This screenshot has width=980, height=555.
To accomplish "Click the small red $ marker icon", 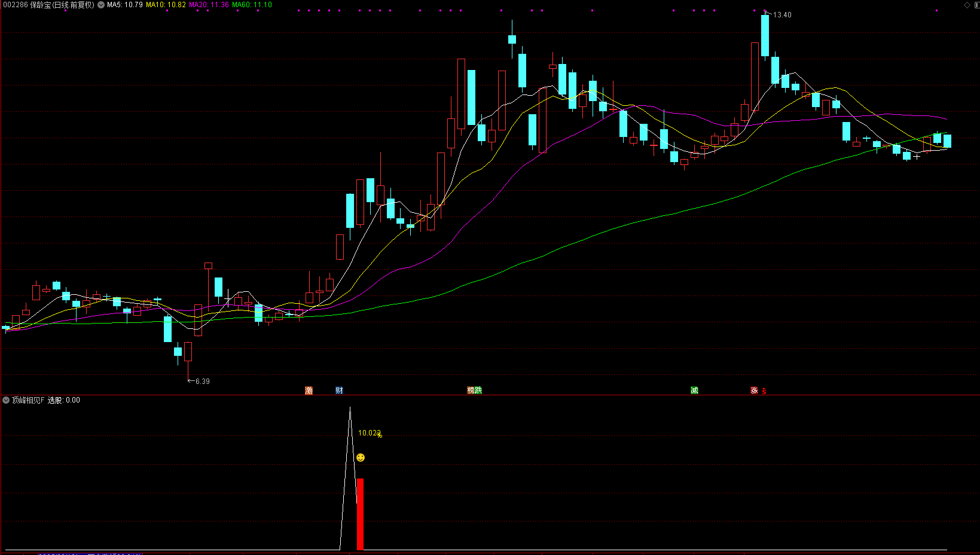I will [764, 391].
